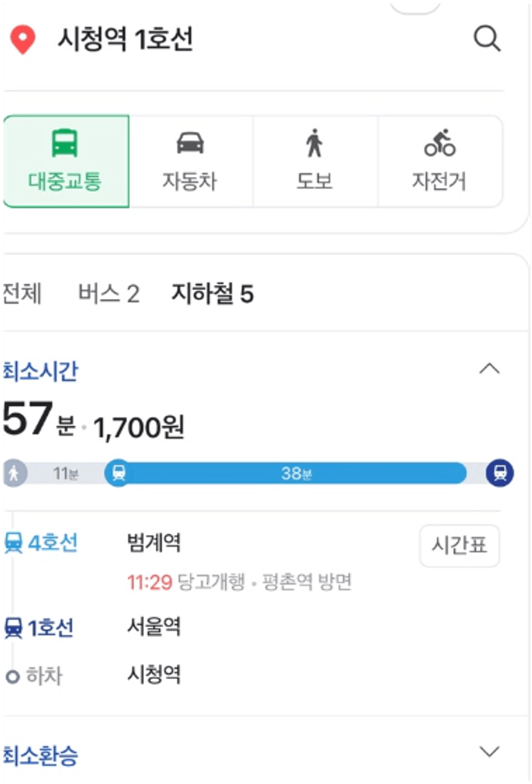Expand the 최소환승 route section
The height and width of the screenshot is (784, 532).
[x=490, y=751]
